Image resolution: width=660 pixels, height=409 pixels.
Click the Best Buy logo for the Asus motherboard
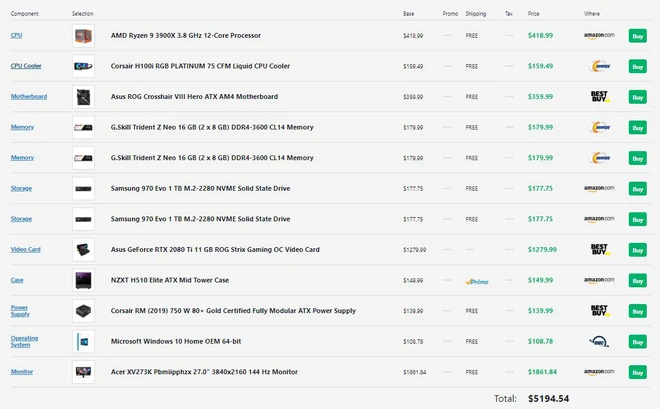(x=599, y=97)
